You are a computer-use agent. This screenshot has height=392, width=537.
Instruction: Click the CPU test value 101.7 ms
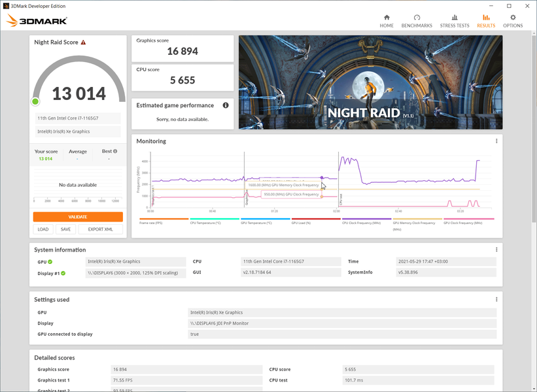[x=418, y=380]
